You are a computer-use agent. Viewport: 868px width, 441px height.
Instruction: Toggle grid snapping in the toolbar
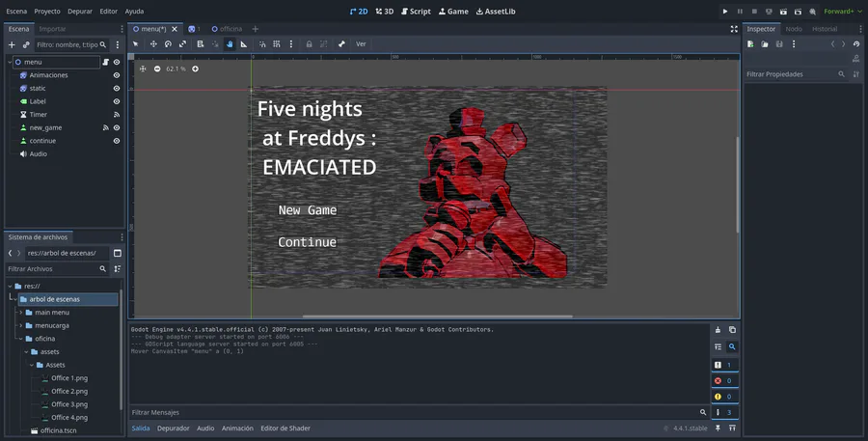(x=277, y=43)
